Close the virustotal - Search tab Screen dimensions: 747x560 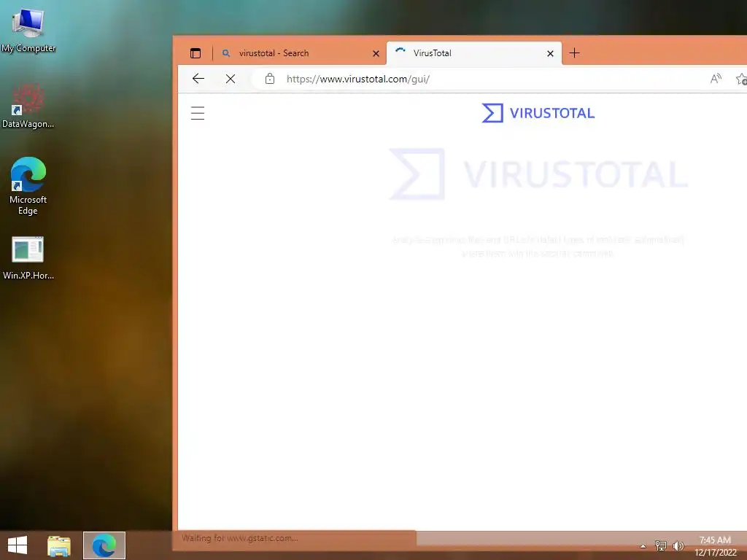376,53
